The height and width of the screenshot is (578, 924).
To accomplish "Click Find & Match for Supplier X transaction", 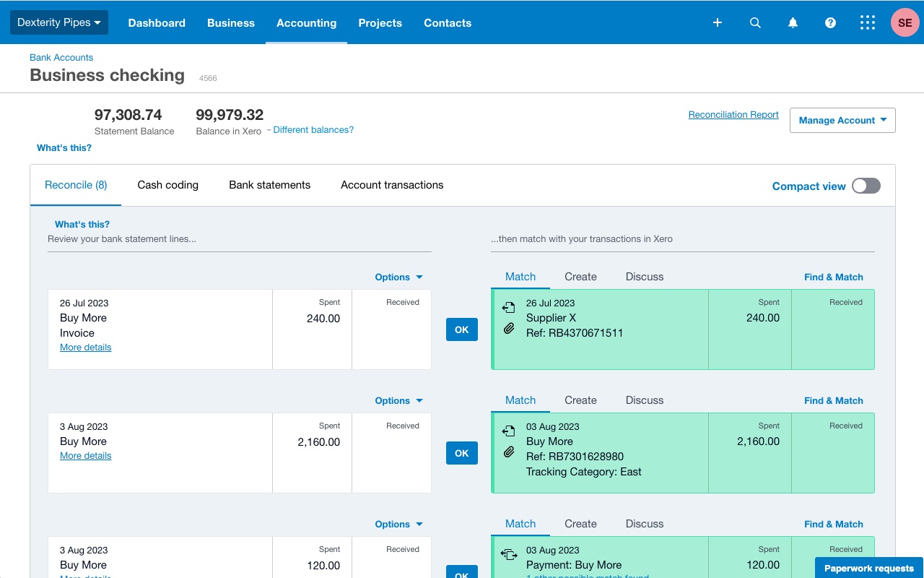I will (834, 277).
